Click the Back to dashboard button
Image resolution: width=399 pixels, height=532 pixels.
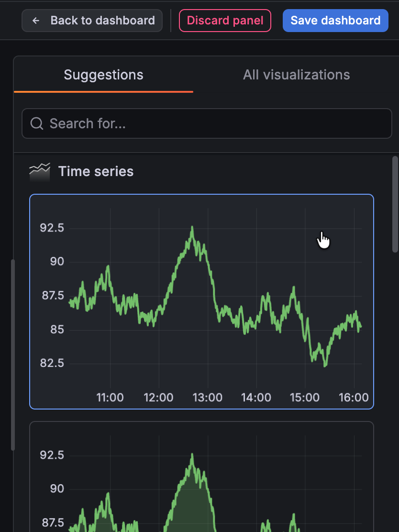coord(91,20)
